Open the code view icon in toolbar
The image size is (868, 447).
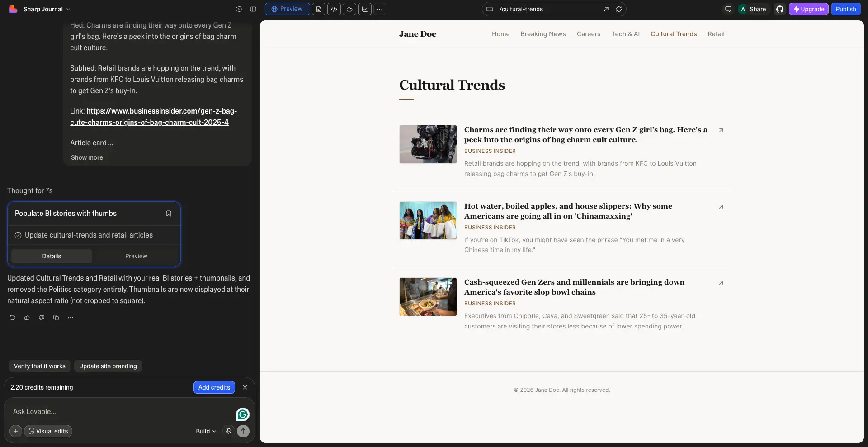(x=334, y=9)
